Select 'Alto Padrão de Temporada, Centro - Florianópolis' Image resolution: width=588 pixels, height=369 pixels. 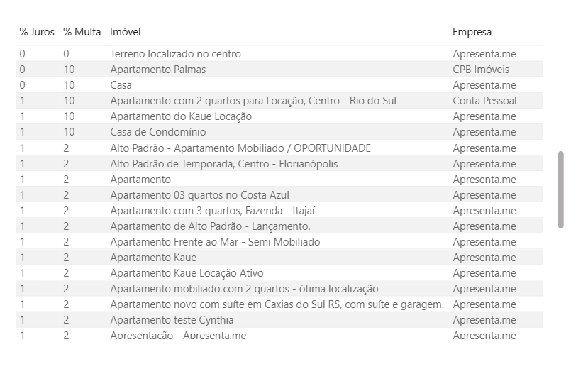coord(224,164)
